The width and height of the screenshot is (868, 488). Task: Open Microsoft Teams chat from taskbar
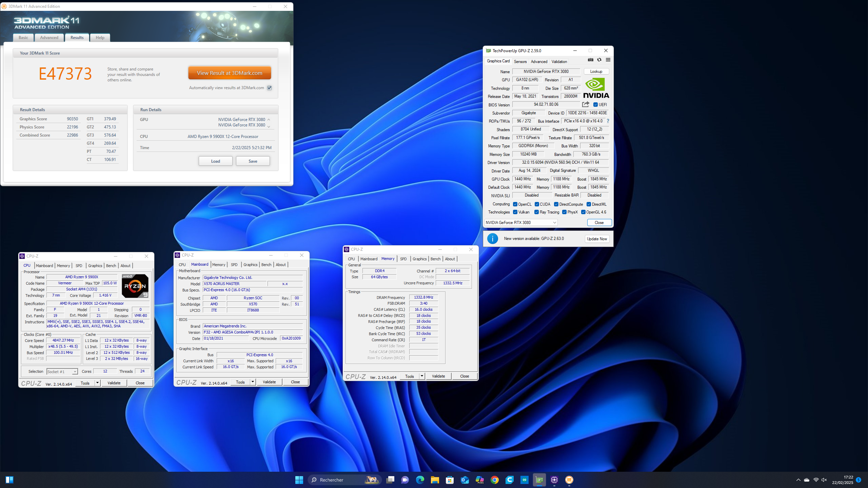click(x=405, y=480)
